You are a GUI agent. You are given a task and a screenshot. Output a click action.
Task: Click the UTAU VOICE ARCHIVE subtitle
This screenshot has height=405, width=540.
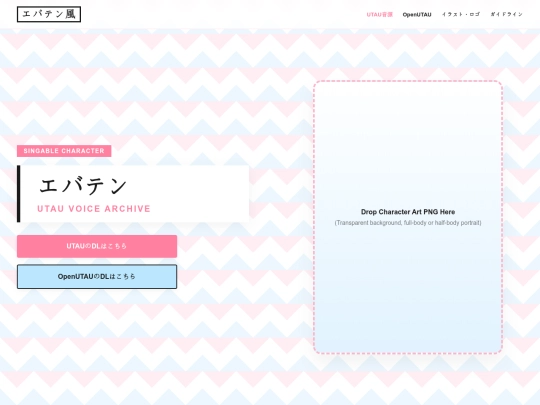(x=94, y=209)
